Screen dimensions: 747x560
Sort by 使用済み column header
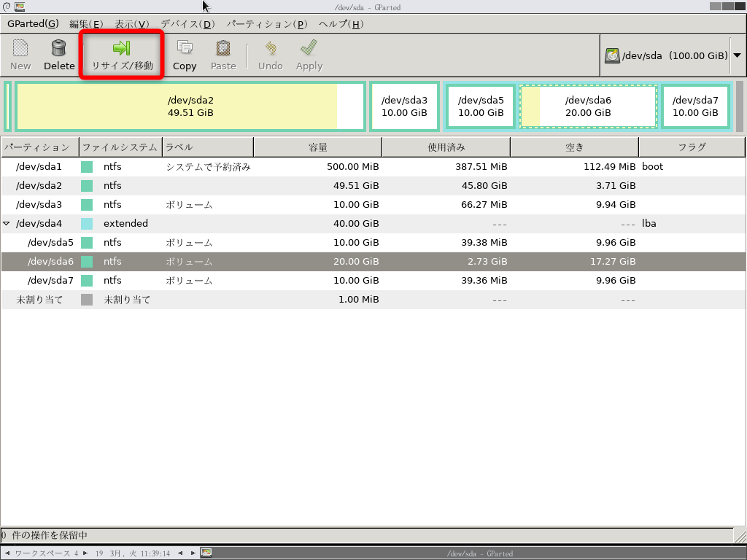pos(446,147)
